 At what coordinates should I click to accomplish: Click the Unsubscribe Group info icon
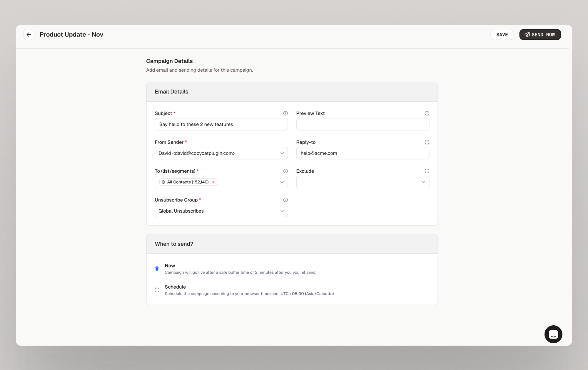(285, 200)
